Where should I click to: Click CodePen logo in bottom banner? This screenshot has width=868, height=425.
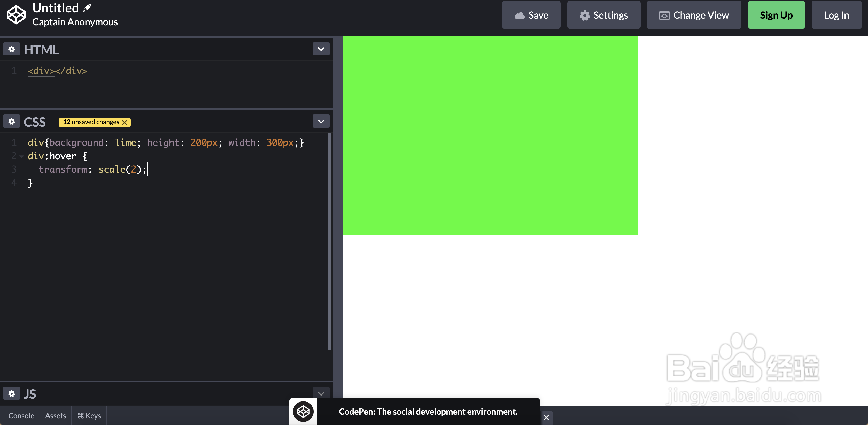[303, 412]
